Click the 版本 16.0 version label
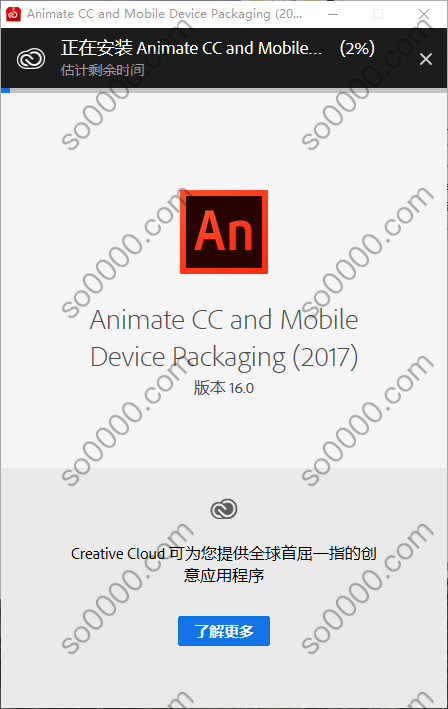Viewport: 448px width, 709px height. (x=224, y=388)
